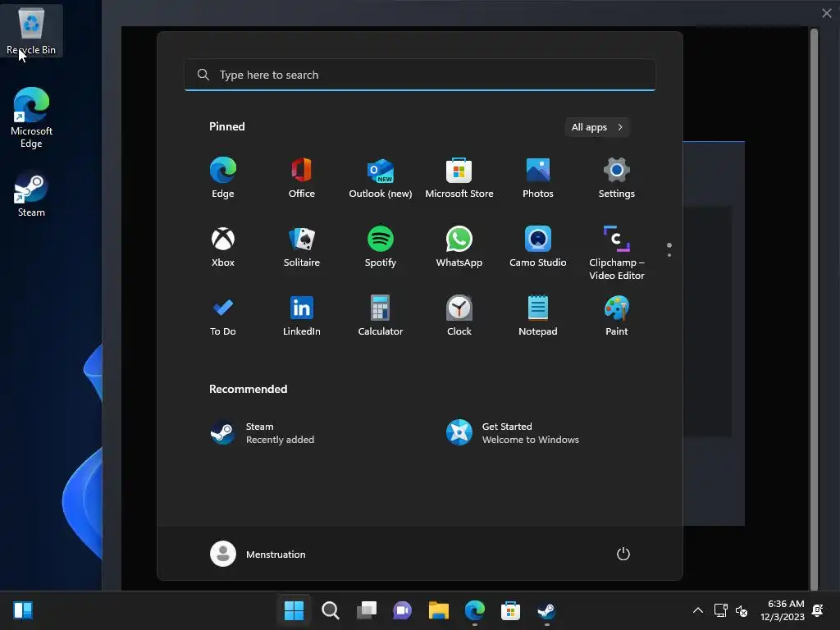Open Notepad from pinned apps

538,316
